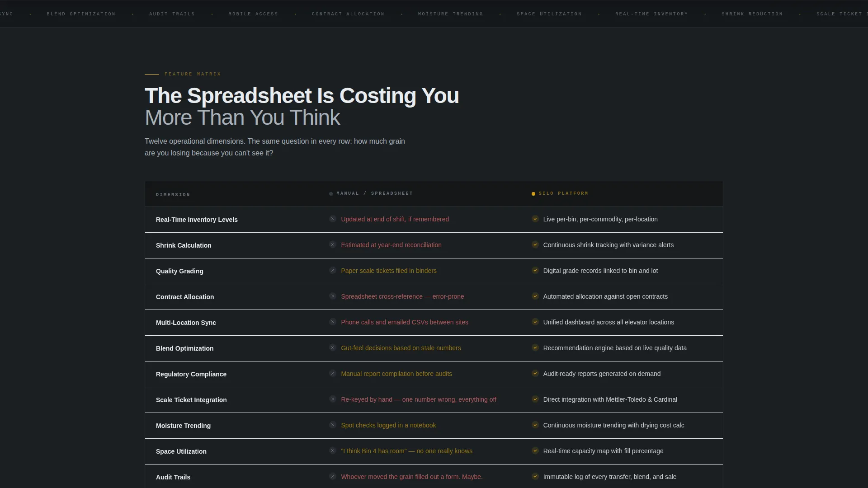Click the X icon beside "Whoever moved the grain"
This screenshot has width=868, height=488.
click(333, 477)
